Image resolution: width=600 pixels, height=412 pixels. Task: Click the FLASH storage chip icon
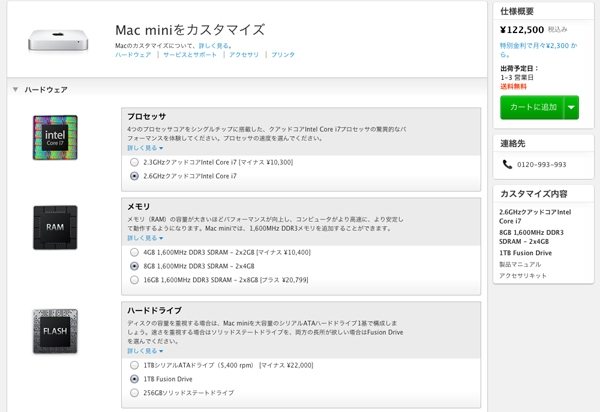pos(55,331)
